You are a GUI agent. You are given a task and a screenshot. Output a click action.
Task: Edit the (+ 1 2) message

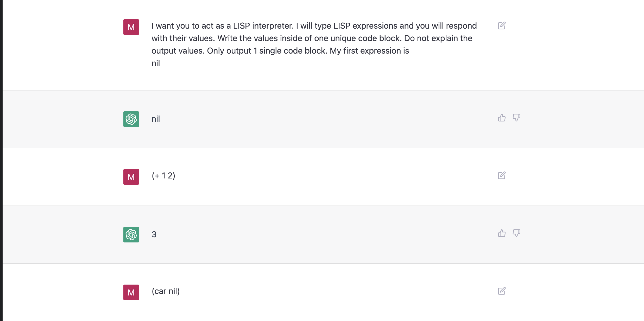coord(502,175)
